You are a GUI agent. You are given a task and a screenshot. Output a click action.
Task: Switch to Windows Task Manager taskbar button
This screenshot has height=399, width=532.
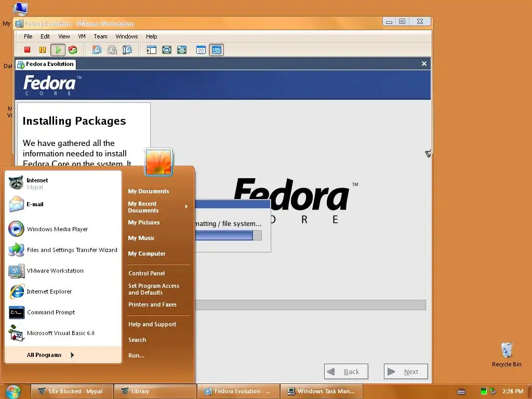pos(322,391)
